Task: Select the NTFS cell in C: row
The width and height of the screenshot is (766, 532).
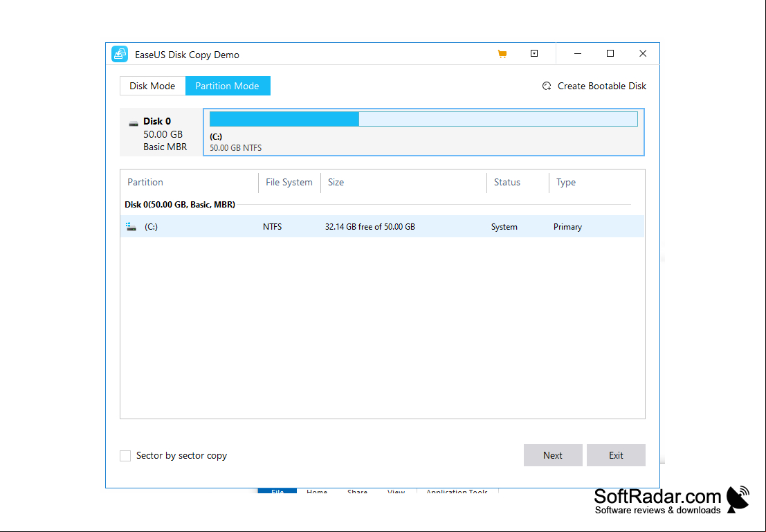Action: [x=272, y=227]
